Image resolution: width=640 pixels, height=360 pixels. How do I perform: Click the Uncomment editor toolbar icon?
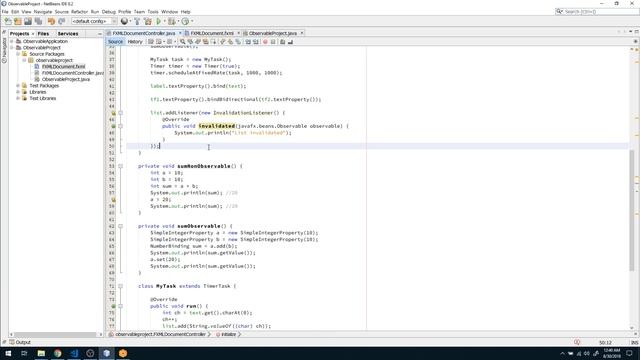click(290, 42)
